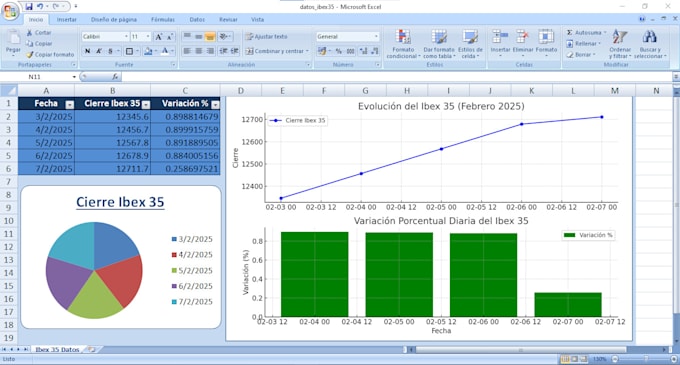Click the formula bar input field
Image resolution: width=680 pixels, height=365 pixels.
[x=397, y=77]
